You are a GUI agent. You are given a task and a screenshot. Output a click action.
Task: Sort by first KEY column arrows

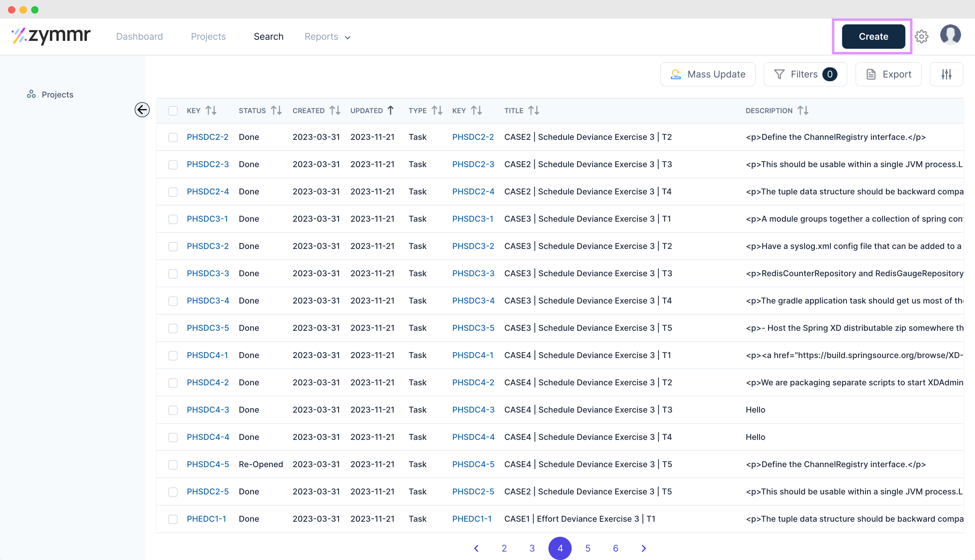[x=211, y=110]
